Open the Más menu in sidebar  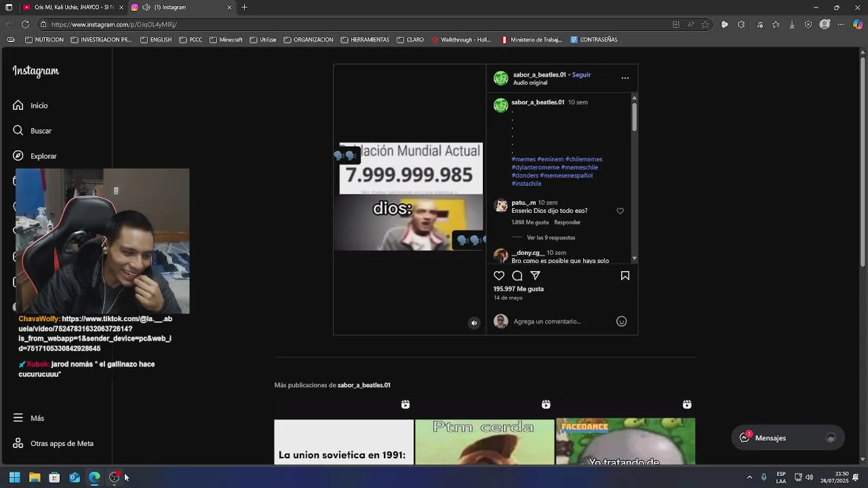[28, 418]
